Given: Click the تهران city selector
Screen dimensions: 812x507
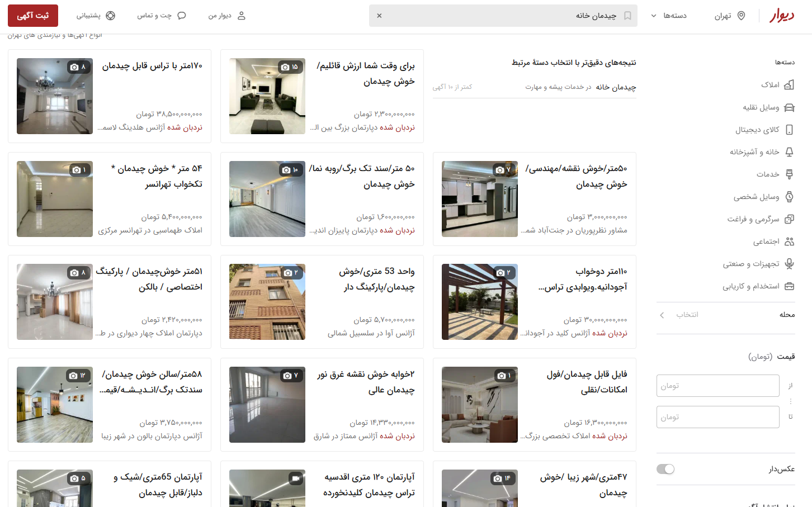Looking at the screenshot, I should click(730, 16).
